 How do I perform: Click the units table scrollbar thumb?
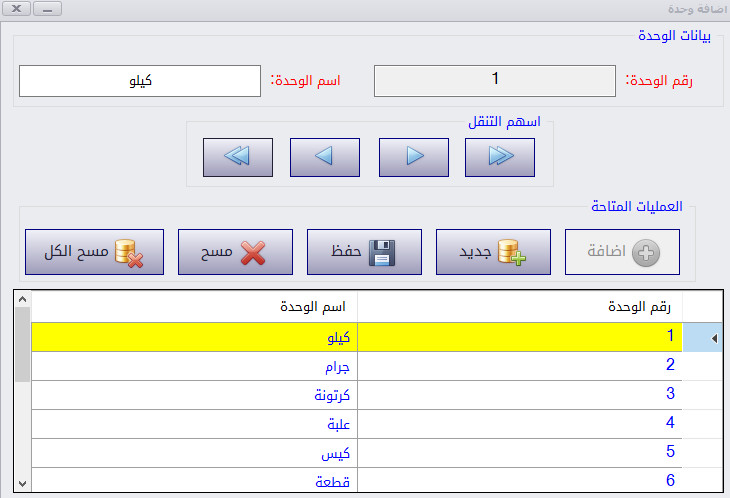[22, 344]
